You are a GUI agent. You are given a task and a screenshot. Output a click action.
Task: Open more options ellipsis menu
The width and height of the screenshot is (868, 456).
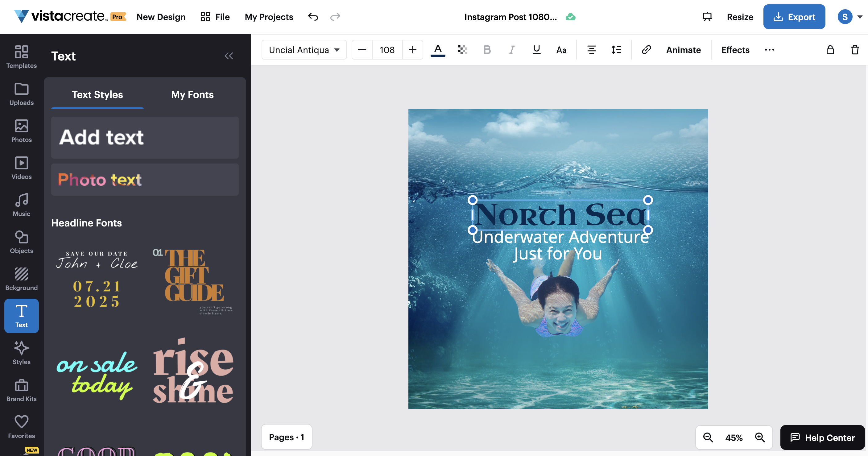[x=769, y=50]
